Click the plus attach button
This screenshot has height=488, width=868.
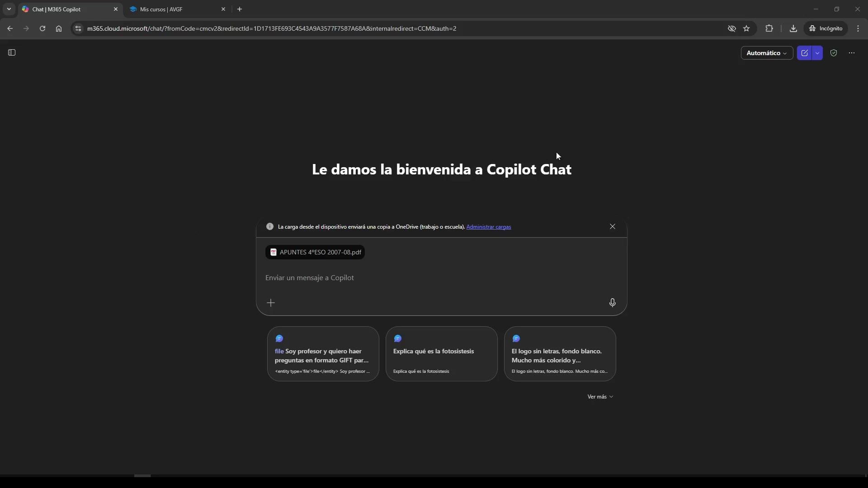pyautogui.click(x=271, y=303)
